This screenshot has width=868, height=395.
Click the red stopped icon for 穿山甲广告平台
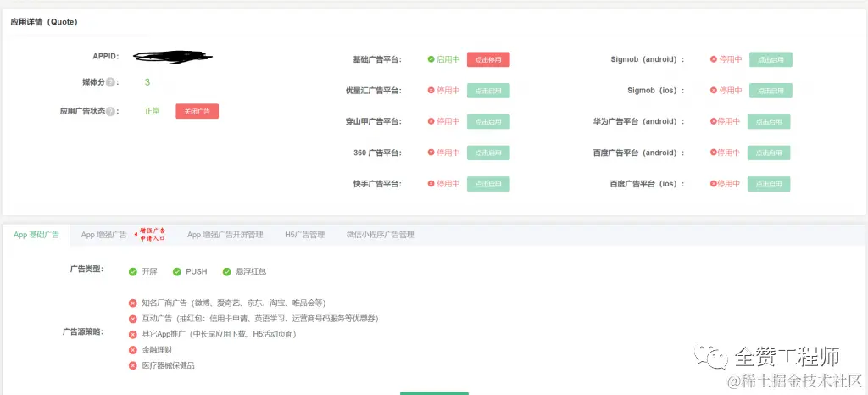click(431, 121)
